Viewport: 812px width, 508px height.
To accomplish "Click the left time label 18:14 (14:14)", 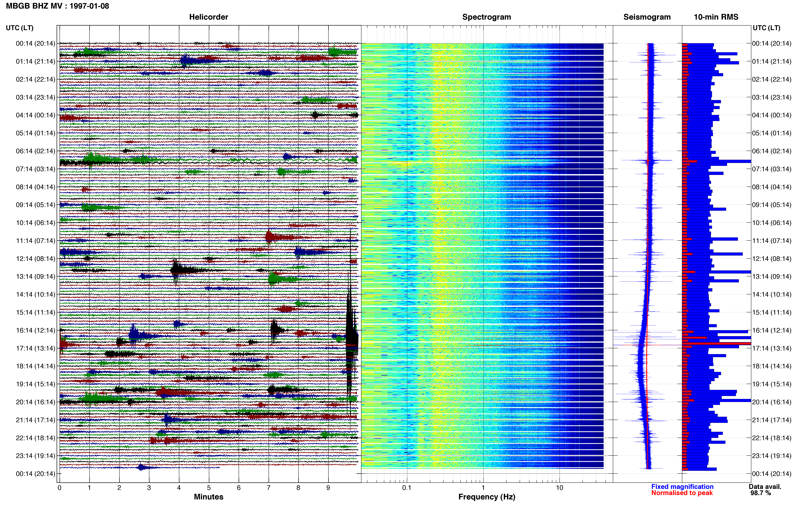I will tap(36, 366).
